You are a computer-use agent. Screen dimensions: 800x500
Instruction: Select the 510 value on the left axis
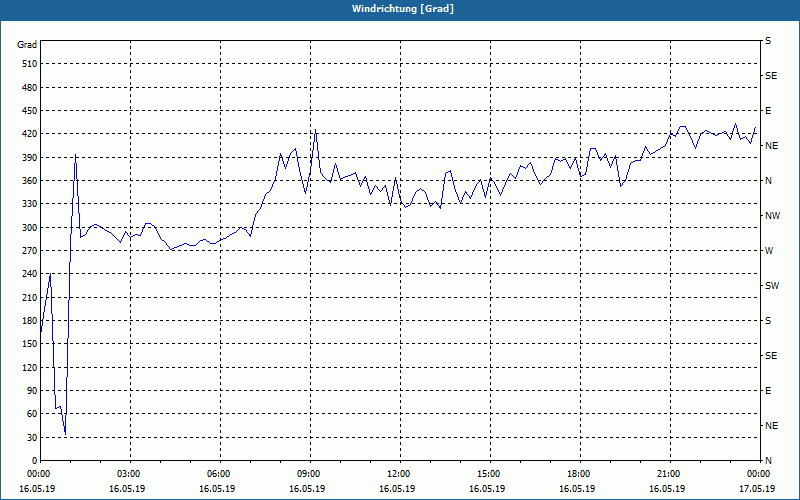click(x=30, y=64)
